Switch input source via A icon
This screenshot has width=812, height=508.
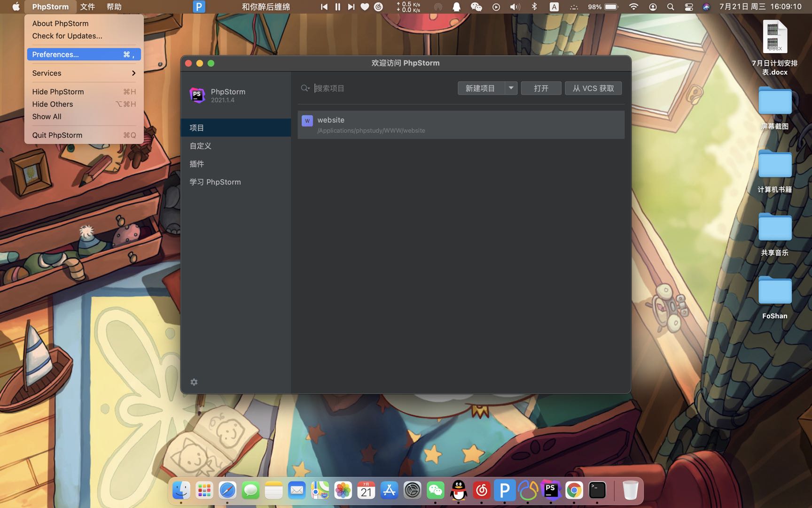pyautogui.click(x=554, y=7)
